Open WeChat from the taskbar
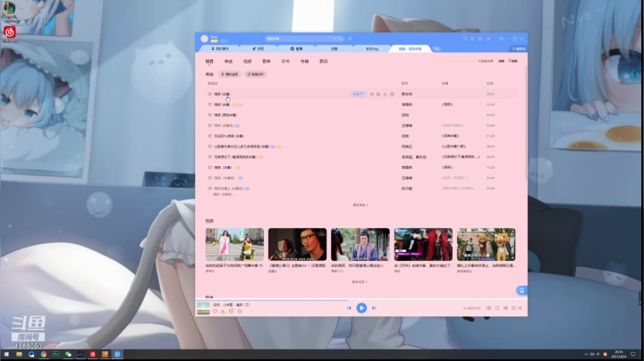Viewport: 644px width, 361px height. (68, 354)
